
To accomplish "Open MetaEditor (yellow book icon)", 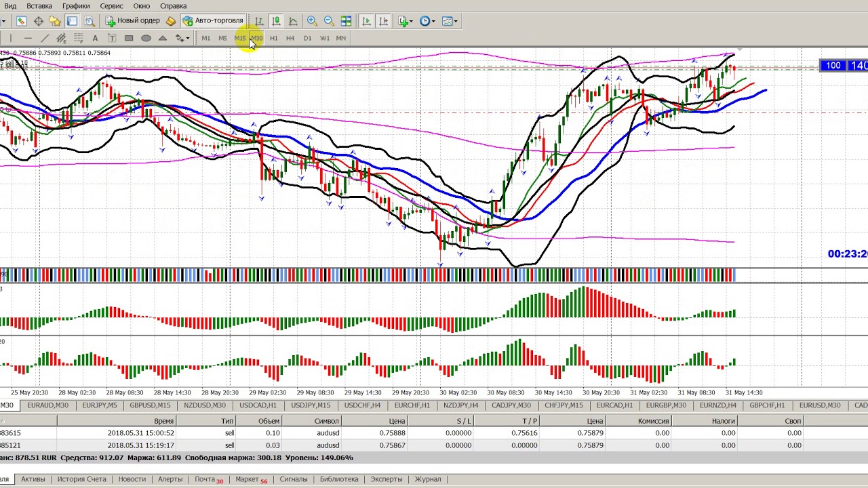I will click(x=171, y=21).
